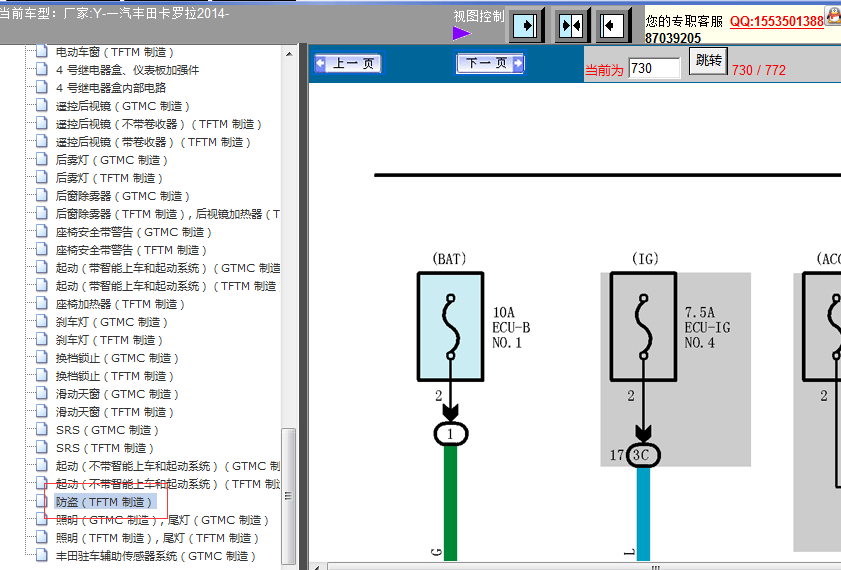
Task: Open 起动 (带智能上车和起动系统) (TFTM 制造)
Action: coord(167,286)
